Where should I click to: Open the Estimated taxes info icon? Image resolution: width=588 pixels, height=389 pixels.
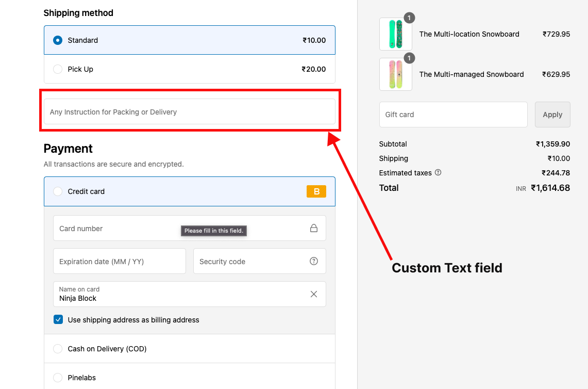[438, 172]
